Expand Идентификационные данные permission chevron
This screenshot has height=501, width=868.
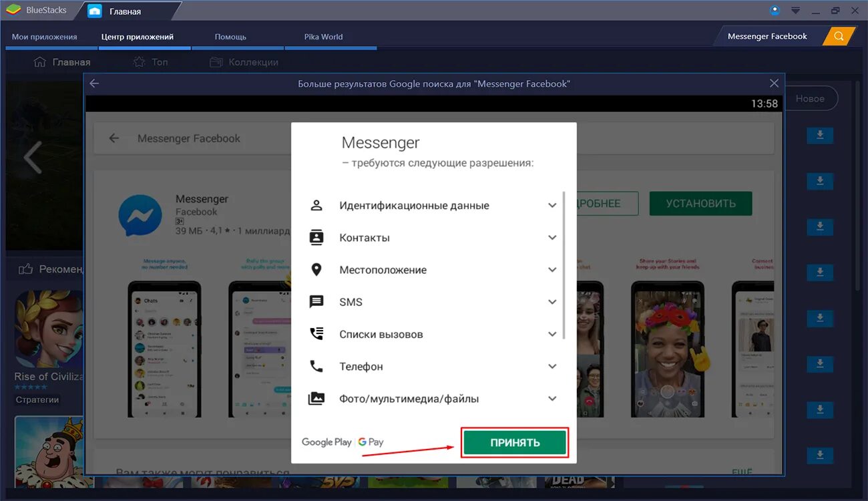point(552,206)
